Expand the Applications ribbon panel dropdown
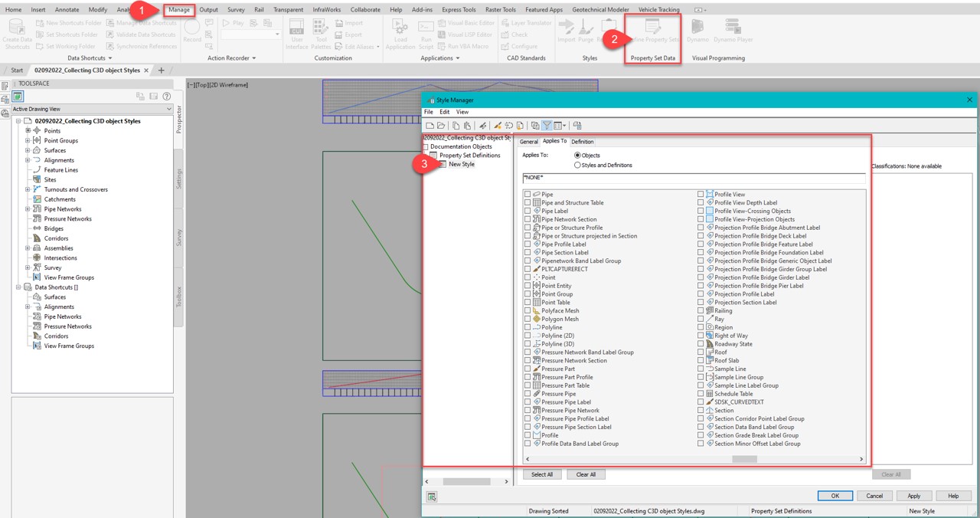The width and height of the screenshot is (980, 518). point(440,58)
